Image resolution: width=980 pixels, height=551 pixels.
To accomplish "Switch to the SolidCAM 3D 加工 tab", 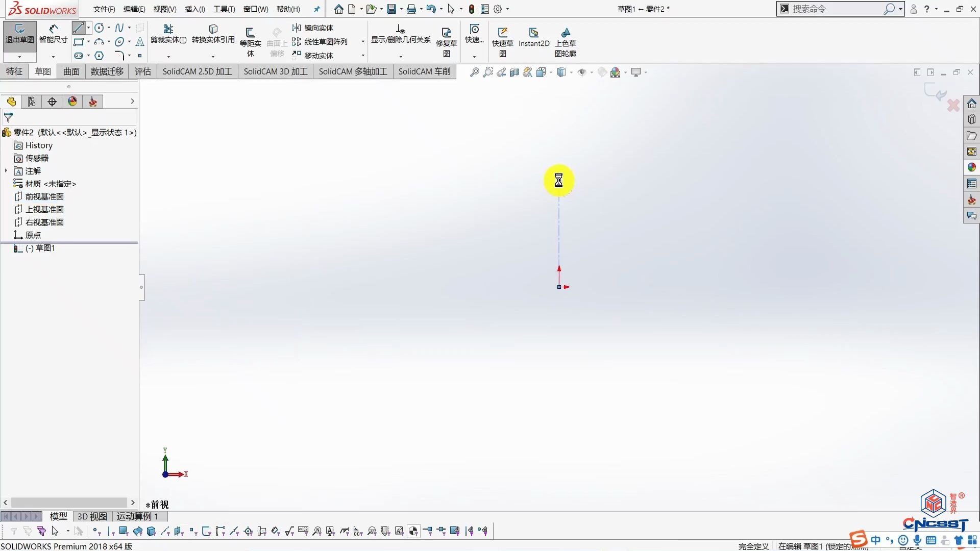I will (x=275, y=71).
